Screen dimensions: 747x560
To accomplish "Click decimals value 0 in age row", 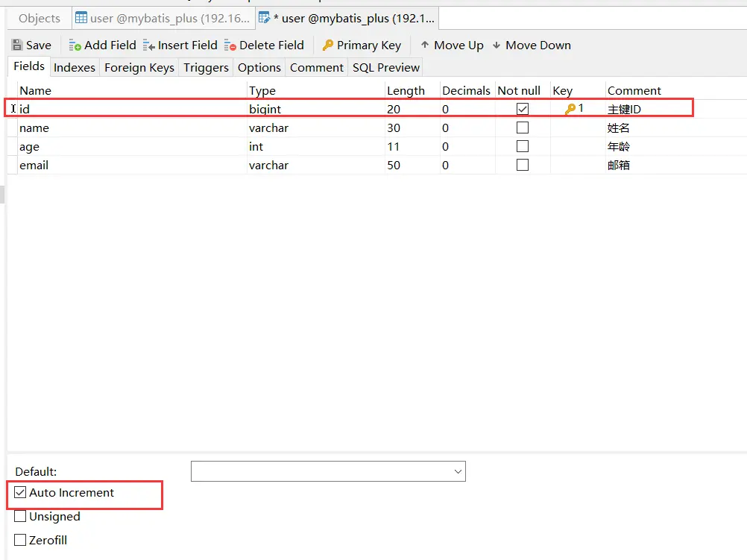I will point(467,146).
